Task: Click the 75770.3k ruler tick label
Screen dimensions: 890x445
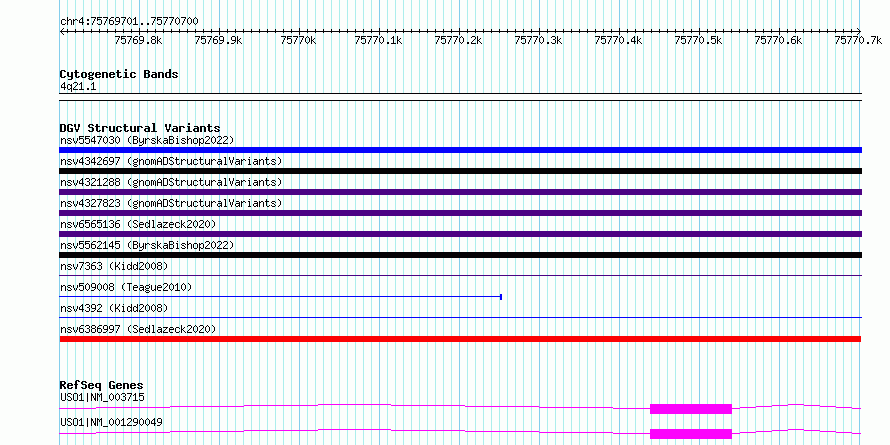Action: (x=538, y=40)
